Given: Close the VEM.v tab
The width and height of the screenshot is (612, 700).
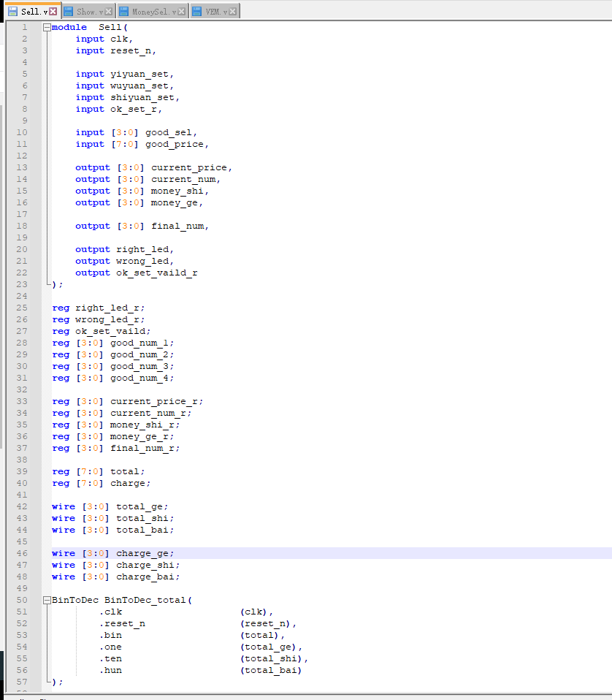Looking at the screenshot, I should 232,12.
